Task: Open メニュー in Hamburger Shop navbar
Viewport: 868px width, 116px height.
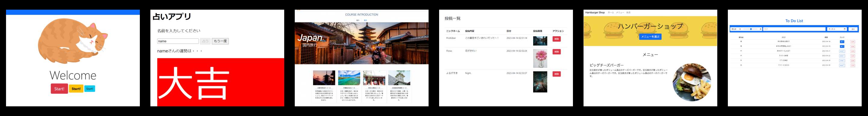Action: tap(620, 12)
